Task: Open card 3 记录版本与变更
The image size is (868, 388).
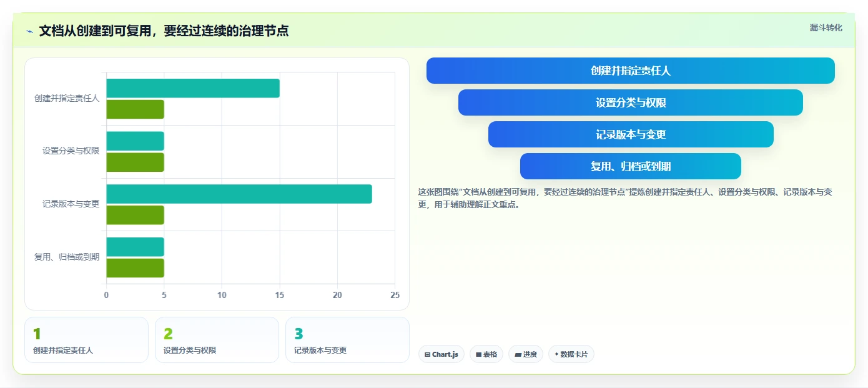Action: coord(347,340)
